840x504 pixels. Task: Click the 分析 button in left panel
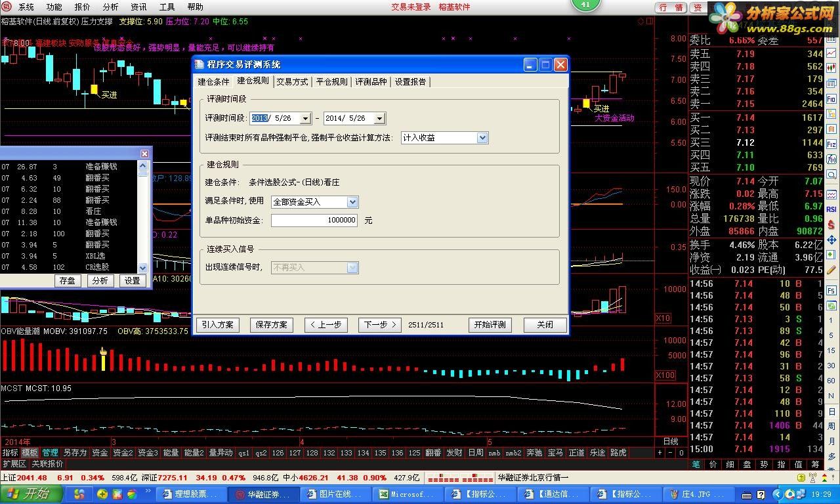coord(100,281)
